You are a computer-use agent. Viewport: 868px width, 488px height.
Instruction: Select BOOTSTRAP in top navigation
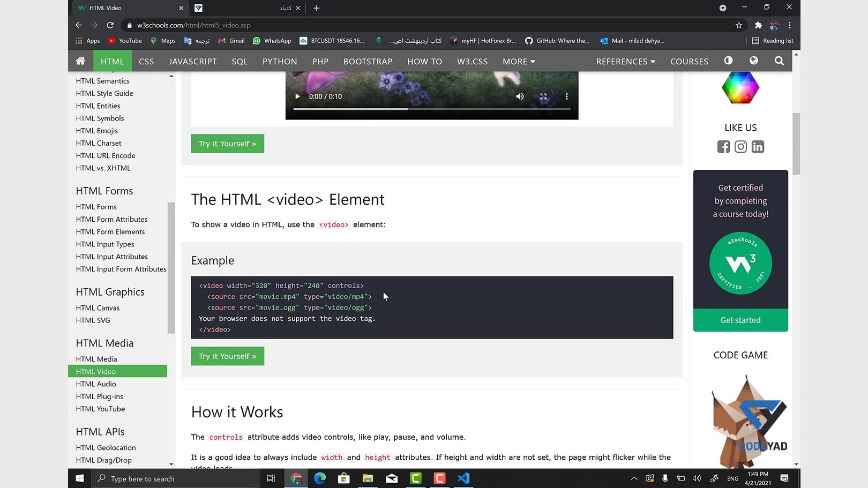[x=368, y=62]
